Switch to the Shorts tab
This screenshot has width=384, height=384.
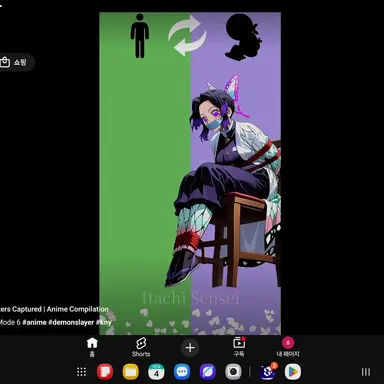141,347
